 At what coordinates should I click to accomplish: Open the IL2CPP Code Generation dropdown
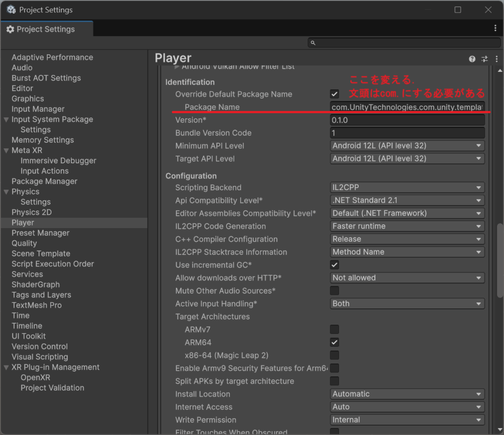pyautogui.click(x=407, y=226)
